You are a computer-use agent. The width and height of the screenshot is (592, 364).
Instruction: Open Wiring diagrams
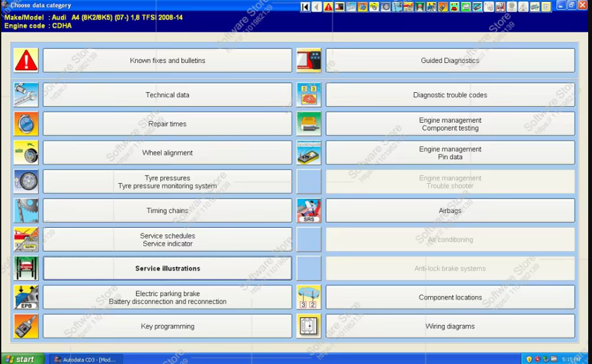[x=450, y=326]
